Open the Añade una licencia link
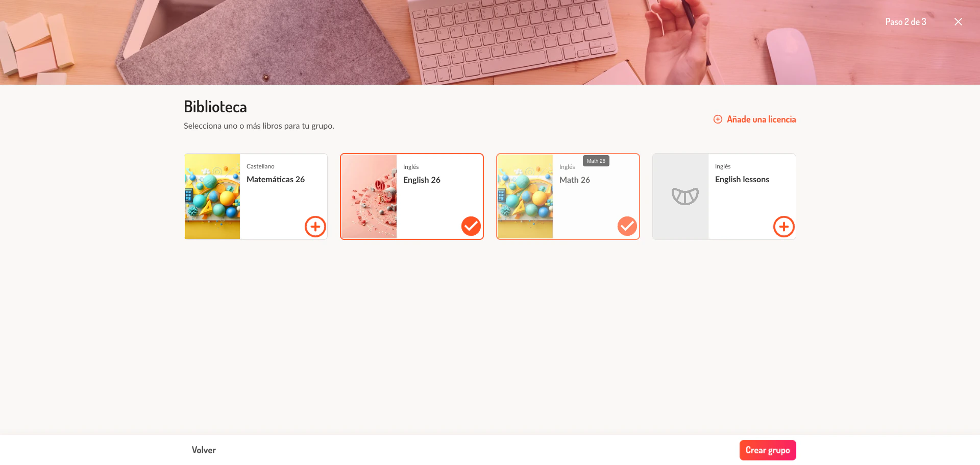This screenshot has width=980, height=465. point(761,119)
